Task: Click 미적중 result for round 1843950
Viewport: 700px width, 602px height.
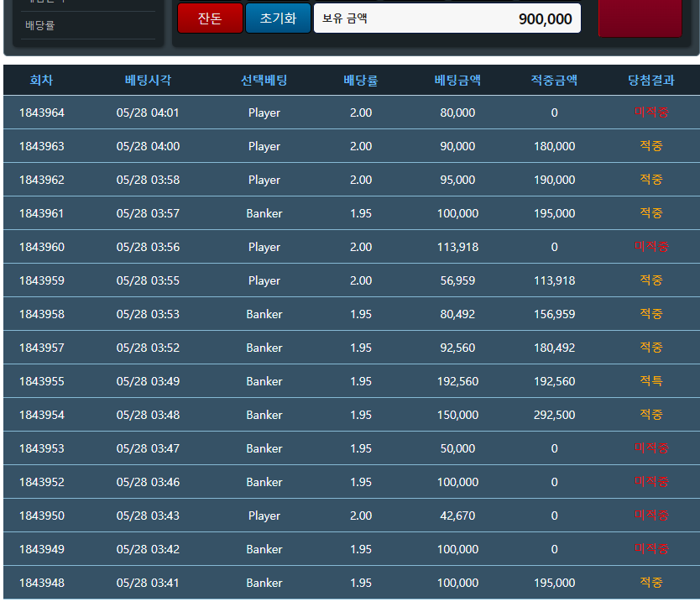Action: click(x=651, y=515)
